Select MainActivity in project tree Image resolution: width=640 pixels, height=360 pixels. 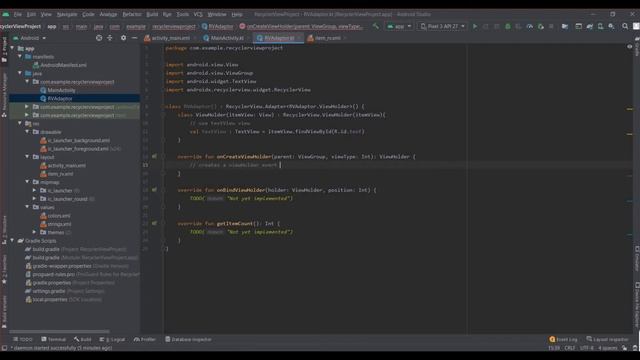coord(61,90)
